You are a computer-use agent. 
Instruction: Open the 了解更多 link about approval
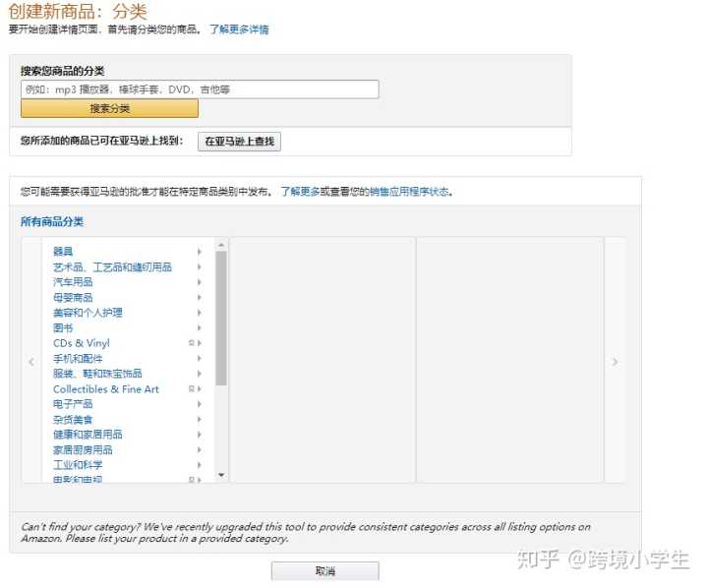tap(300, 192)
